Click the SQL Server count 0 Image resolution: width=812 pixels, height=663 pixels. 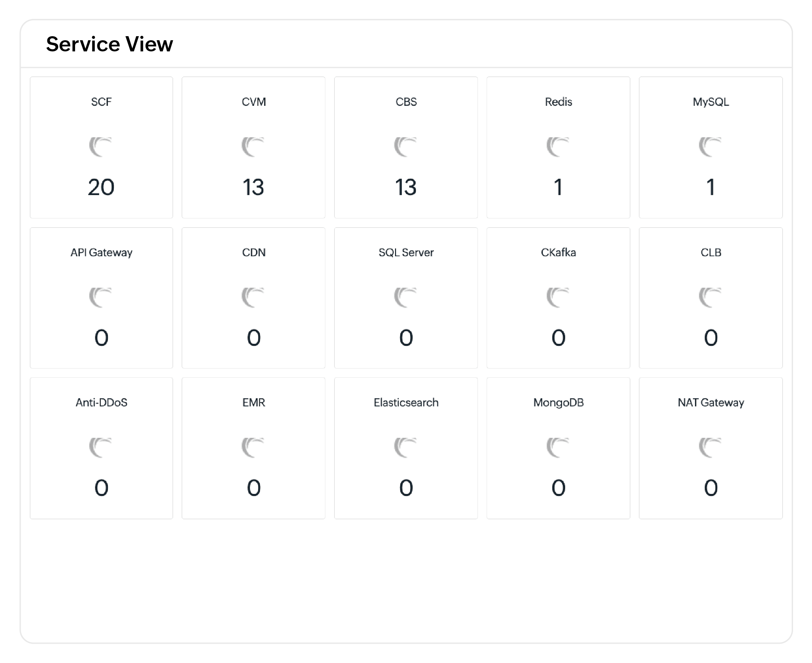[406, 338]
